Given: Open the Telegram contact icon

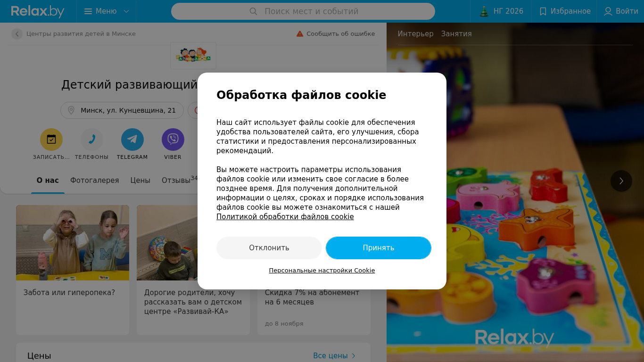Looking at the screenshot, I should (132, 140).
